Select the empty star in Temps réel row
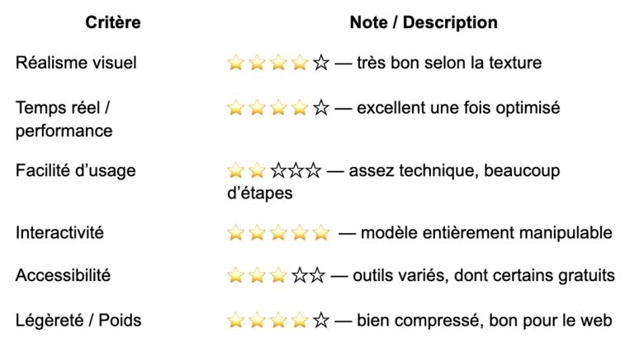The width and height of the screenshot is (644, 362). click(321, 107)
